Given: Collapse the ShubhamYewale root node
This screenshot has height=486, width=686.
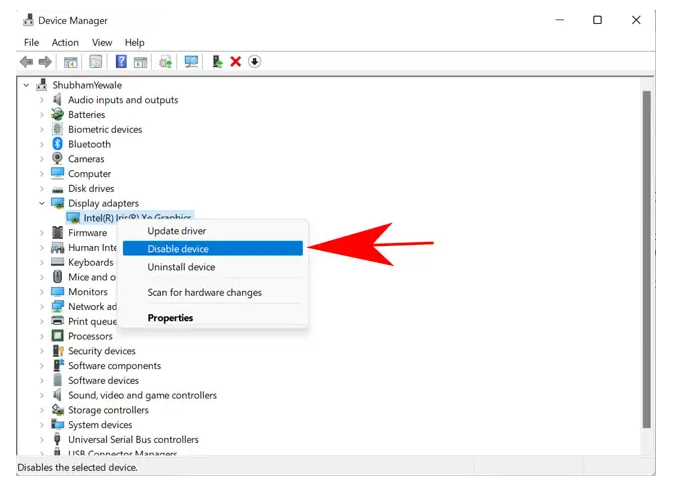Looking at the screenshot, I should click(27, 85).
